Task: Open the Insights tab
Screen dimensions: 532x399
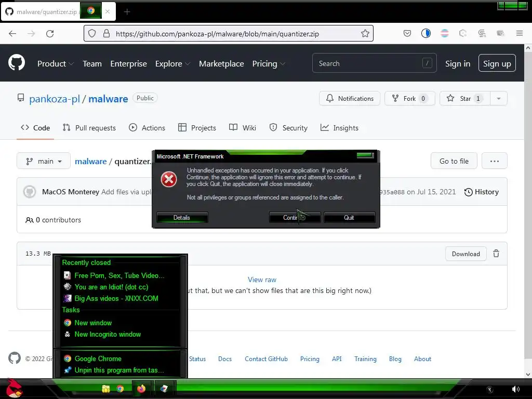Action: pos(339,128)
